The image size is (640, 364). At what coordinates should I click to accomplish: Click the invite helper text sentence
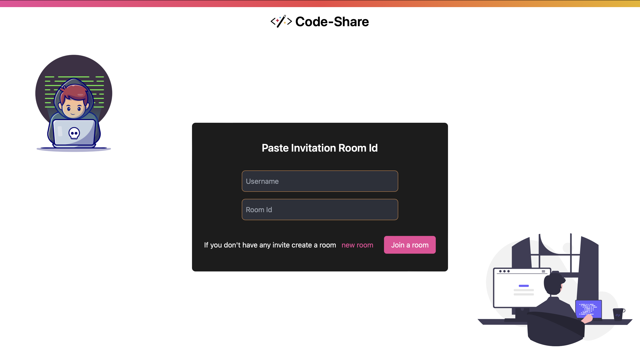click(270, 245)
